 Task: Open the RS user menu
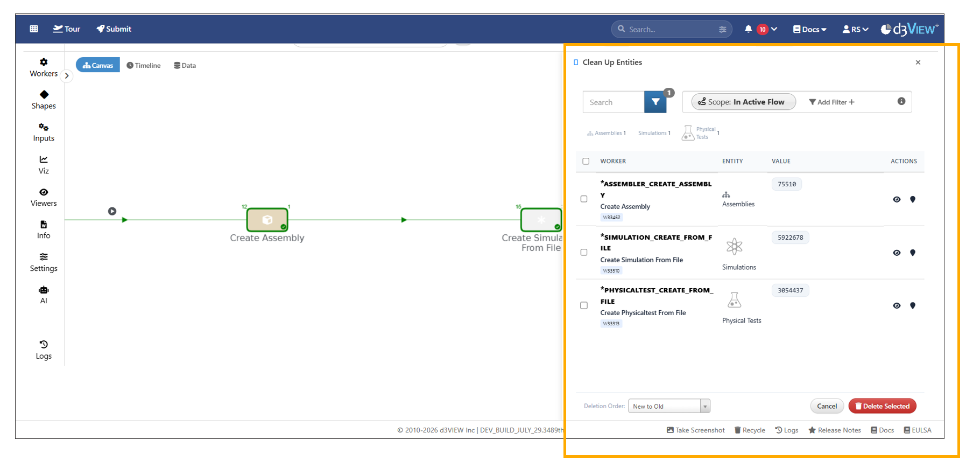[x=855, y=29]
